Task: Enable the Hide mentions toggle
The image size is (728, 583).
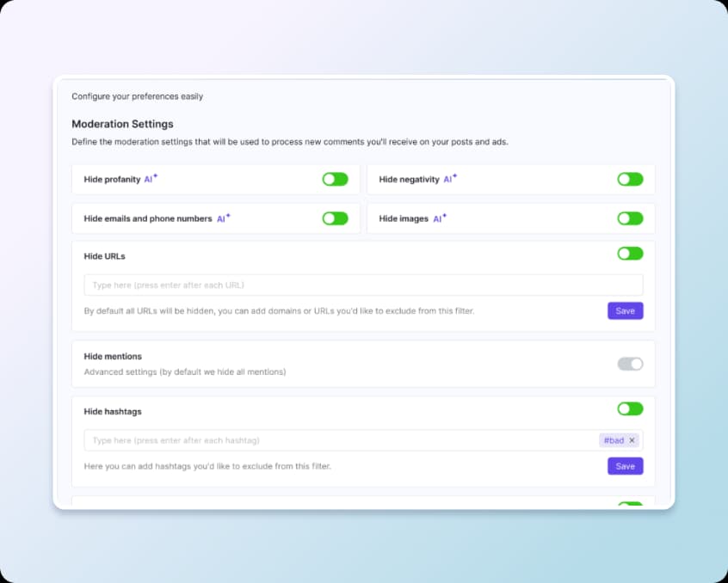Action: (x=630, y=364)
